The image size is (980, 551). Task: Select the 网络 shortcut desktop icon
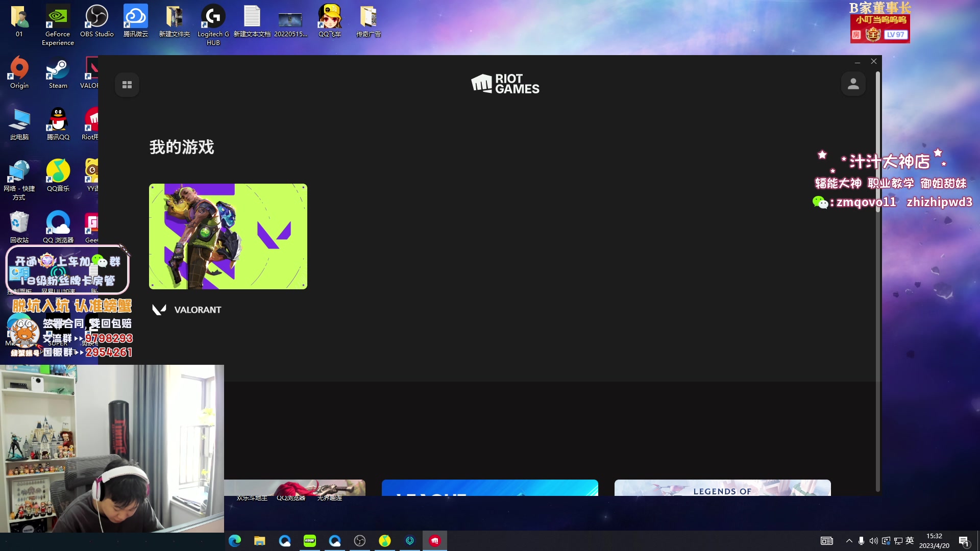click(19, 179)
